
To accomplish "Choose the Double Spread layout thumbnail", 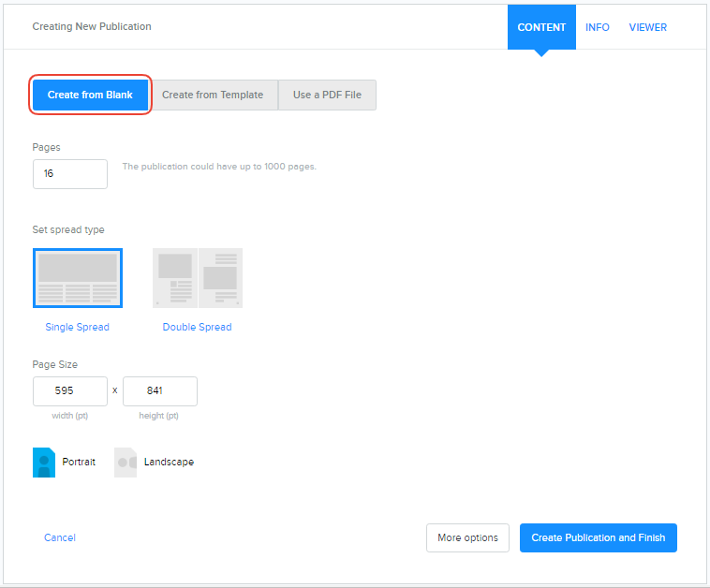I will click(x=198, y=278).
